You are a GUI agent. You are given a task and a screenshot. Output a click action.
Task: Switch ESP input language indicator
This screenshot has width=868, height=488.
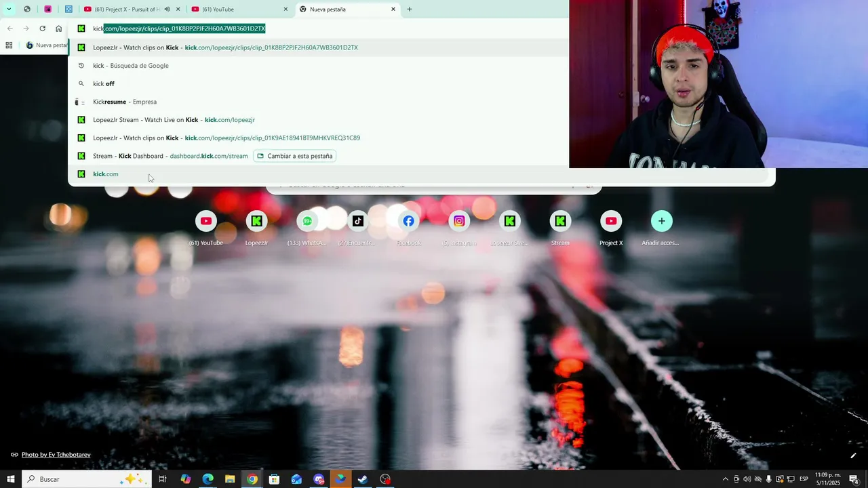click(x=804, y=479)
